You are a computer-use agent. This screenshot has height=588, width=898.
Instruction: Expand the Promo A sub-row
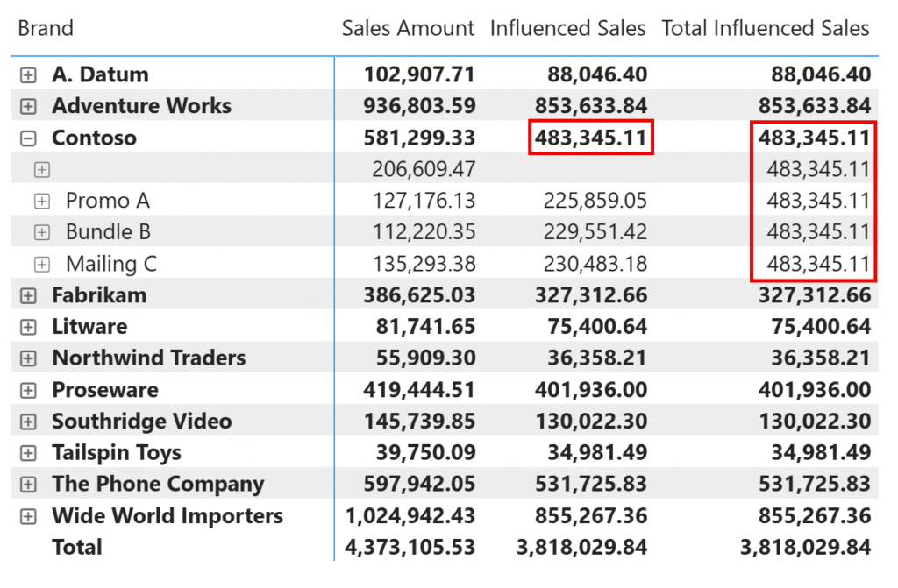click(41, 202)
